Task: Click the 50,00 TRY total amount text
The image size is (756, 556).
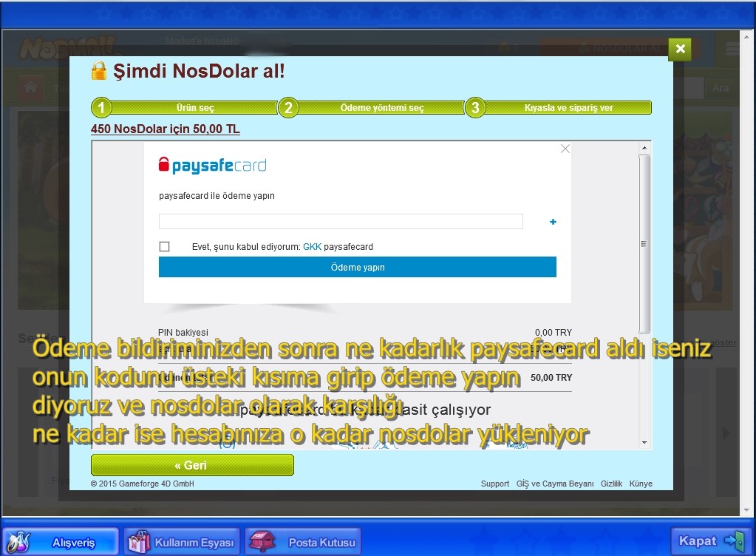Action: [551, 378]
